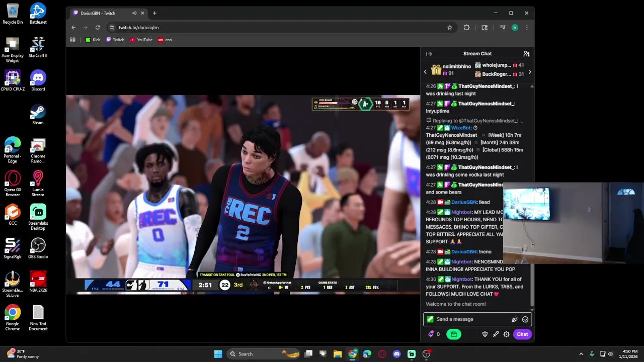Open the Chrome profile avatar

click(515, 28)
